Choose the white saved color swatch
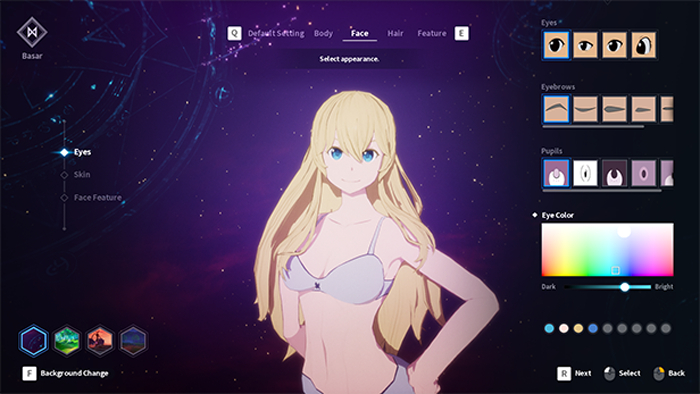 (x=564, y=328)
